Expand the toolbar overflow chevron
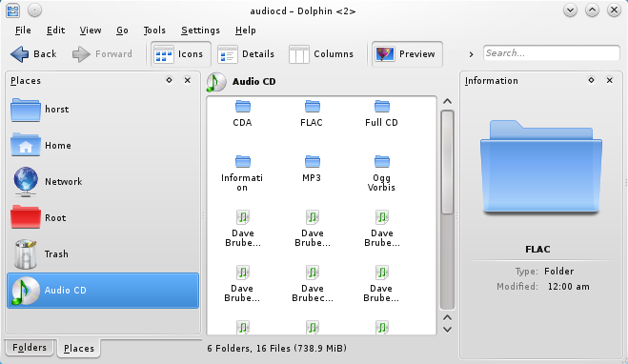 tap(472, 54)
